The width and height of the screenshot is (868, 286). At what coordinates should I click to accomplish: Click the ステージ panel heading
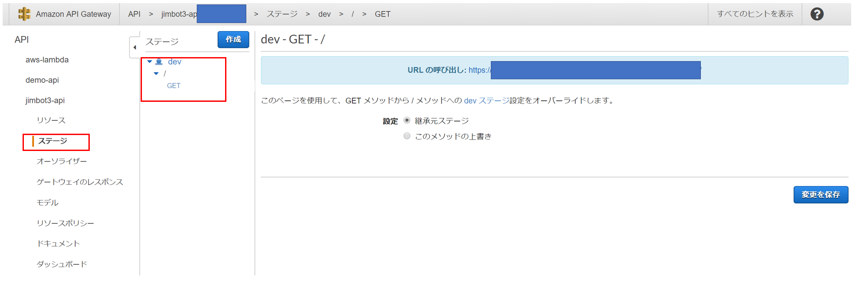click(162, 42)
